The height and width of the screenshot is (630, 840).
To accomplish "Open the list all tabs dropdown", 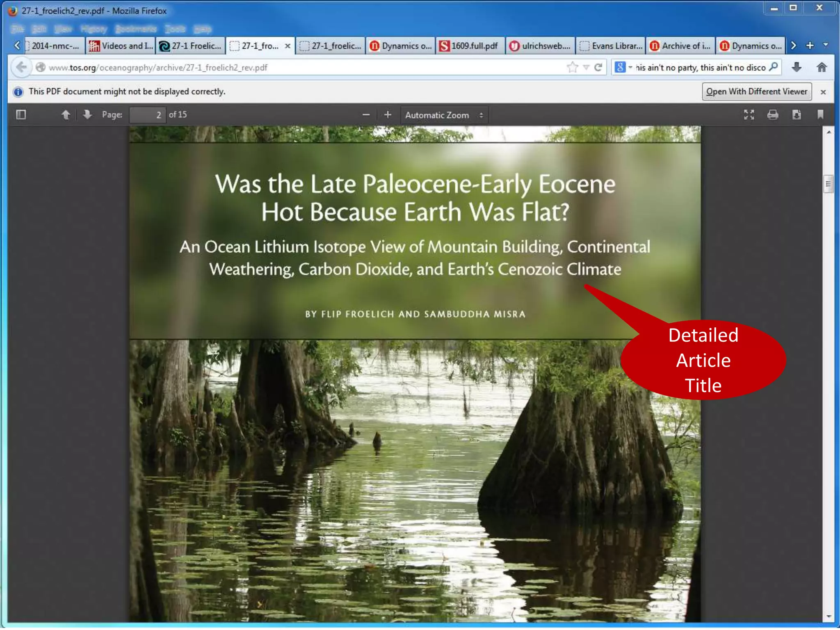I will click(826, 45).
